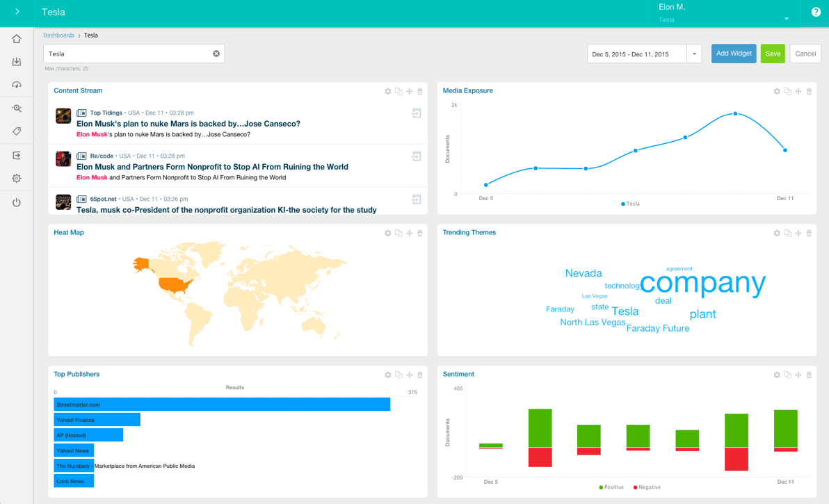This screenshot has width=829, height=504.
Task: Click the Add Widget button
Action: click(734, 54)
